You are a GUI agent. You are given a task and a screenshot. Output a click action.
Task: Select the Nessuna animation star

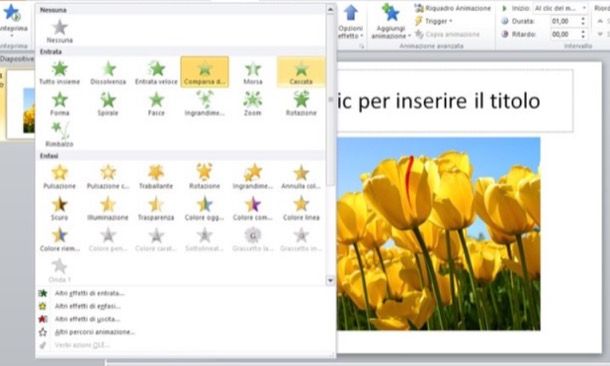pyautogui.click(x=60, y=31)
